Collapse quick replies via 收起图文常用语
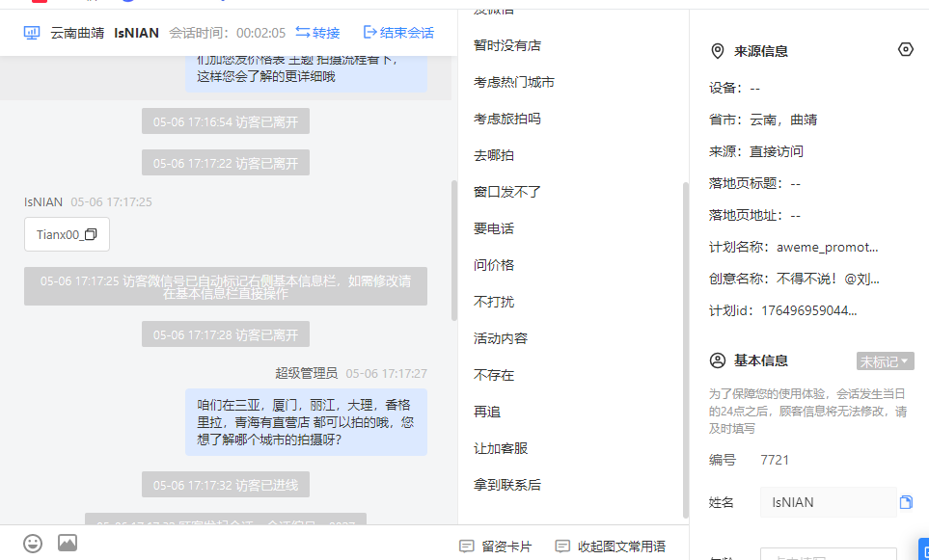Viewport: 929px width, 560px height. (611, 546)
